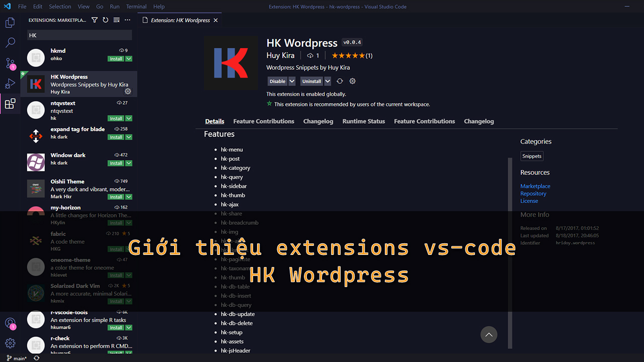
Task: Select Oishii Theme in extensions list
Action: 79,189
